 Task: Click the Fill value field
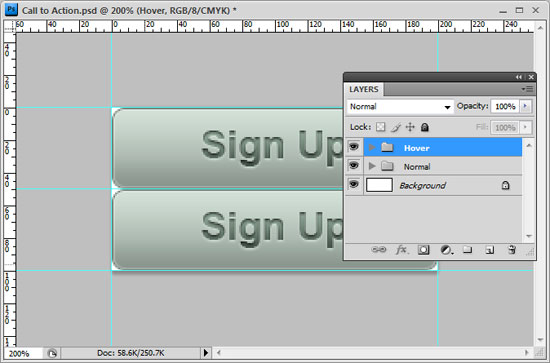pyautogui.click(x=505, y=127)
